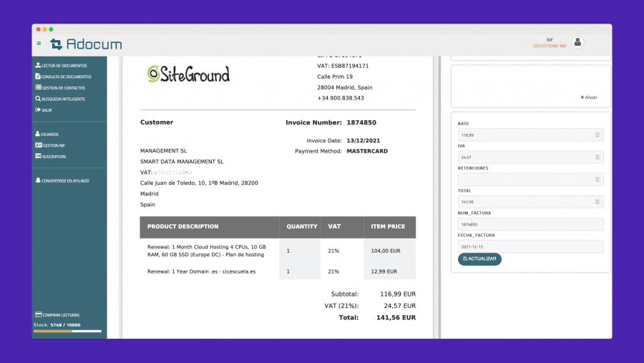Click the Añadir button

(x=589, y=97)
